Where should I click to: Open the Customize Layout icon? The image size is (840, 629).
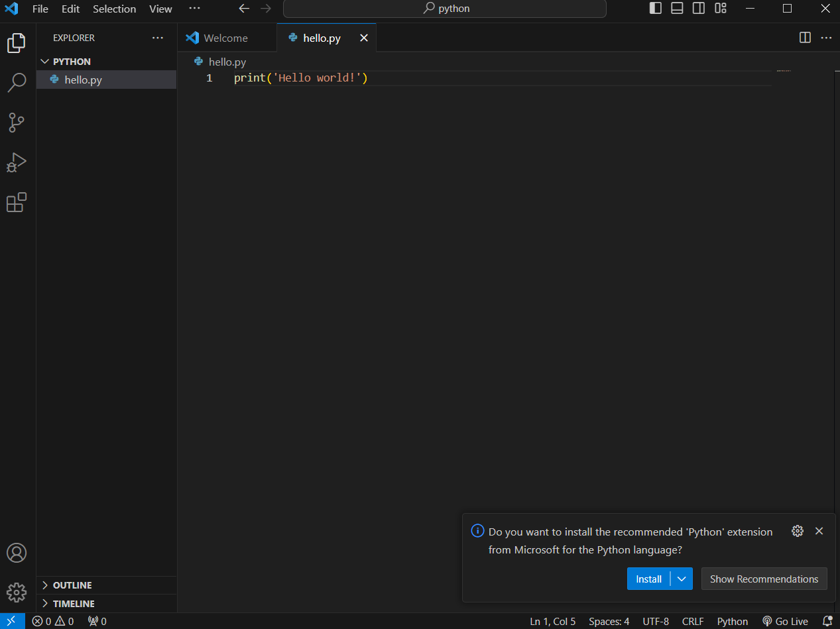[721, 9]
